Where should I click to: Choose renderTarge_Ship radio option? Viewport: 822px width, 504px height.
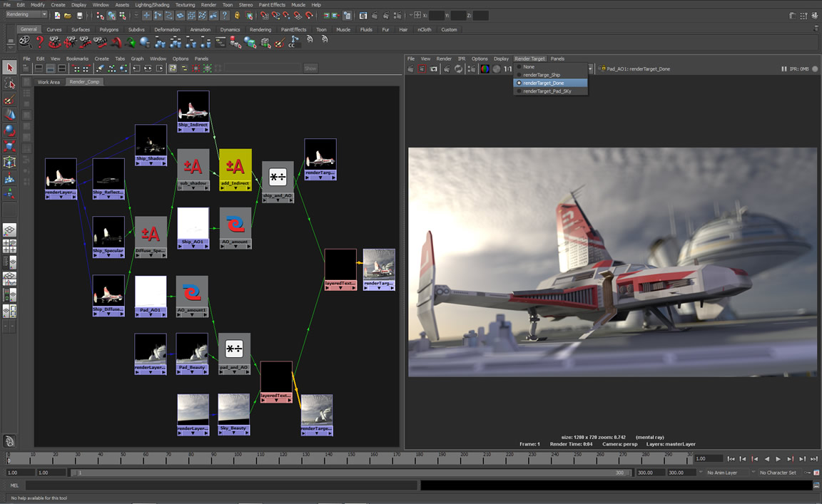(541, 75)
